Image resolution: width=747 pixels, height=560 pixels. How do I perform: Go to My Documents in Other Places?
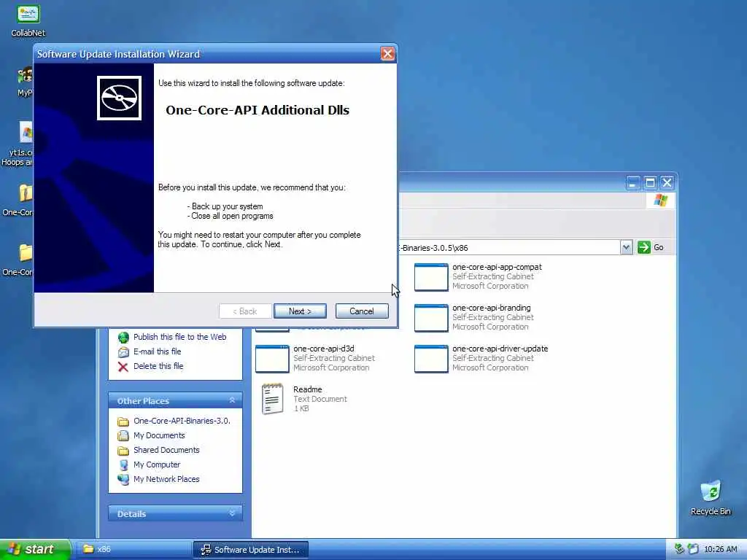(159, 435)
